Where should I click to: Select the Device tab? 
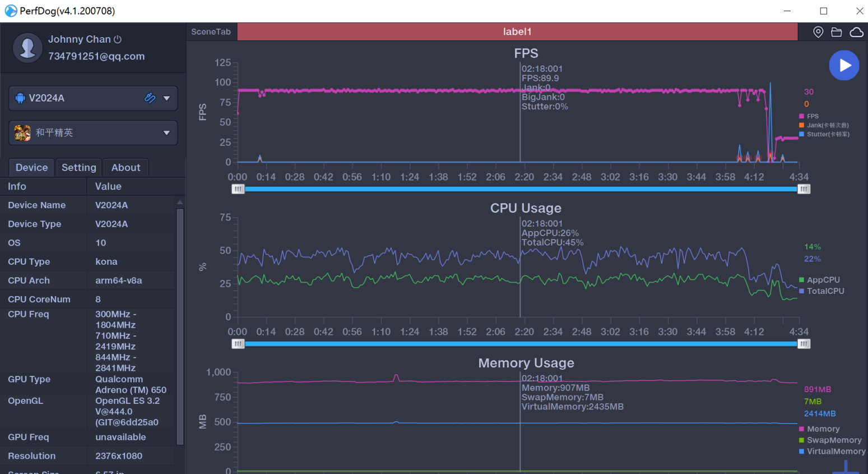pyautogui.click(x=31, y=168)
